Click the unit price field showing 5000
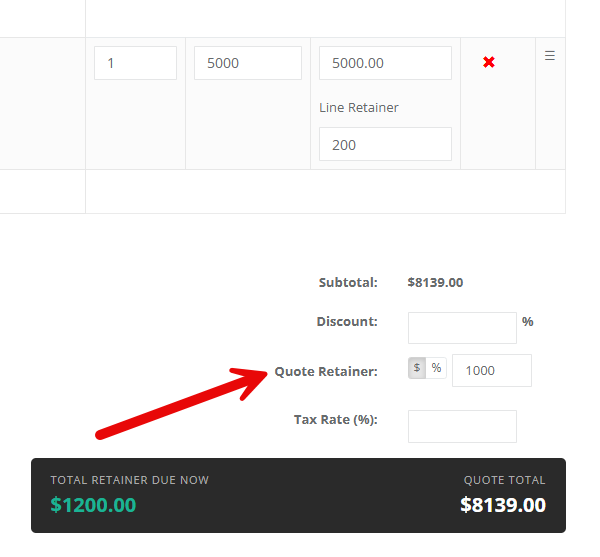 click(248, 63)
